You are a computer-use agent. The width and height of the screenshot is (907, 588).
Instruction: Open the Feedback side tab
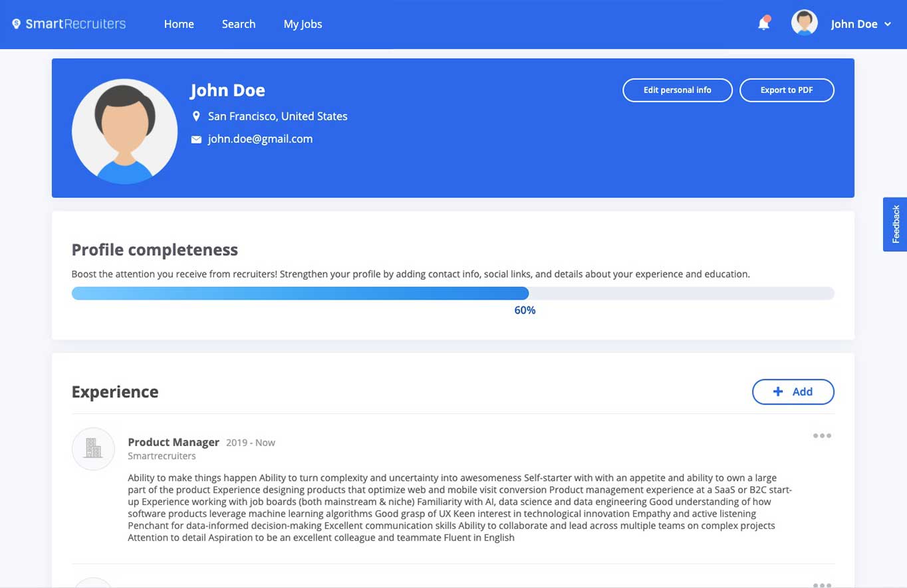point(895,224)
